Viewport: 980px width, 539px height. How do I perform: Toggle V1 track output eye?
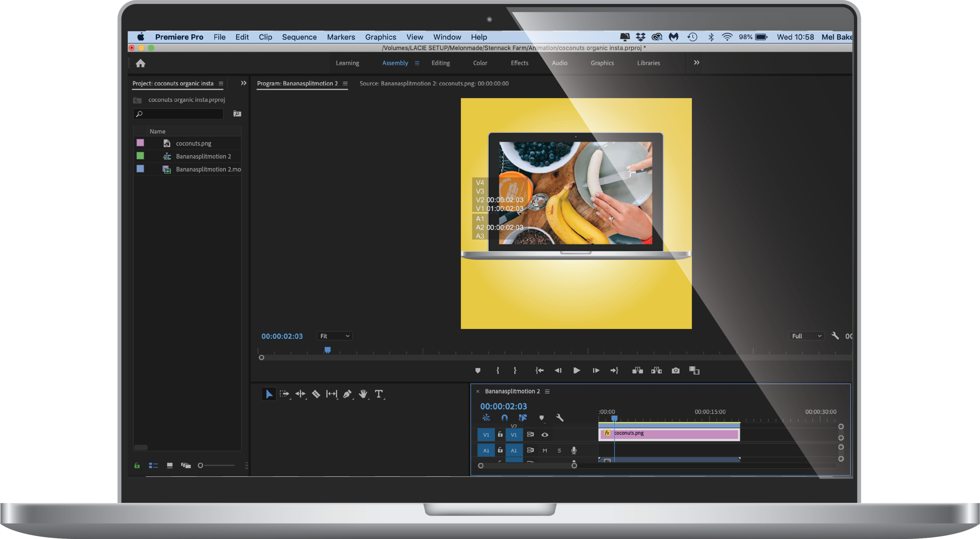[545, 435]
